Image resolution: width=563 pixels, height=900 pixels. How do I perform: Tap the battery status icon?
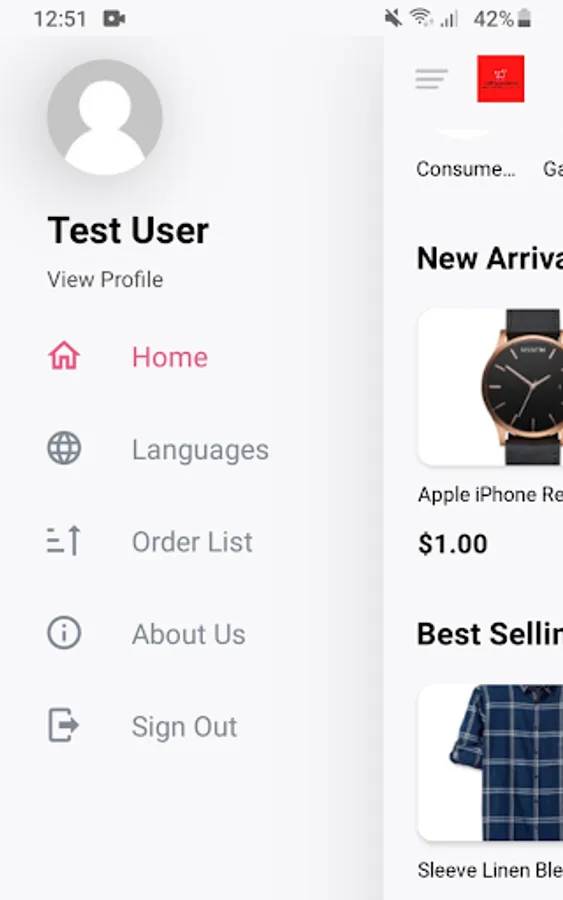pos(524,18)
